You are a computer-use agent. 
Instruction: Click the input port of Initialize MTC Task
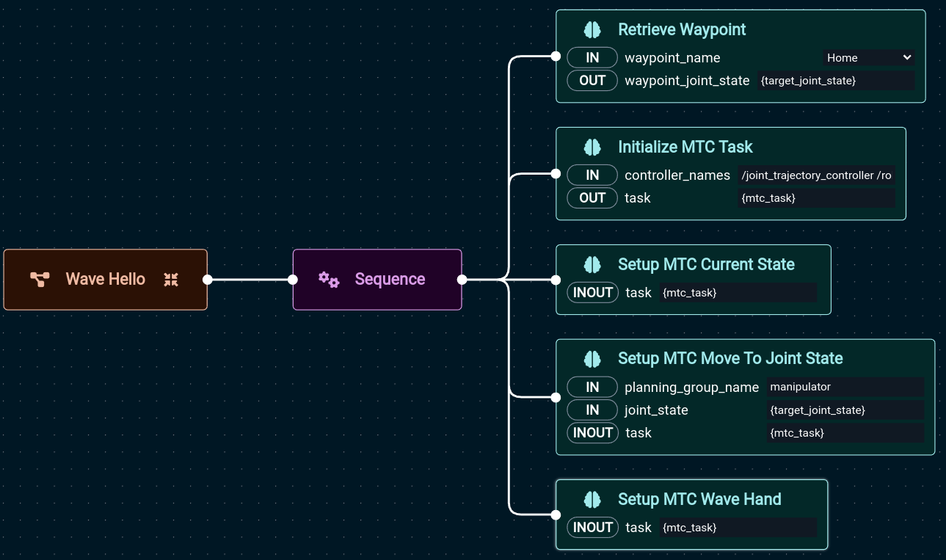556,174
